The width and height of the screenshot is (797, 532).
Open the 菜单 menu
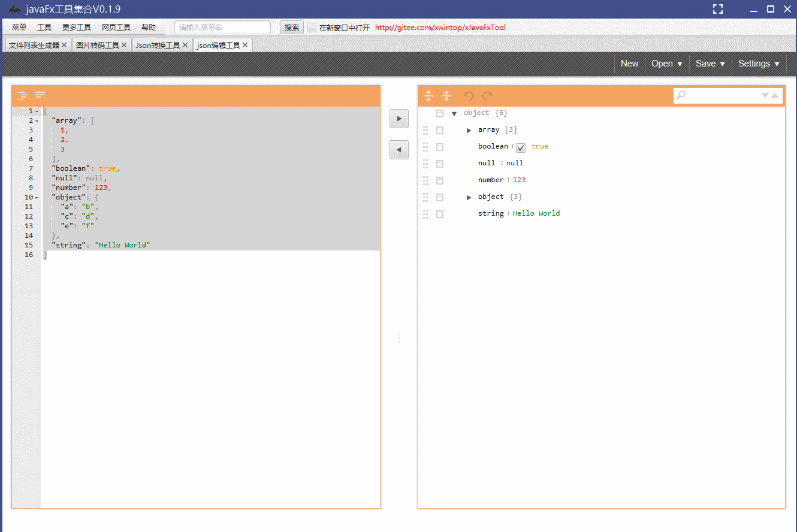pyautogui.click(x=19, y=28)
